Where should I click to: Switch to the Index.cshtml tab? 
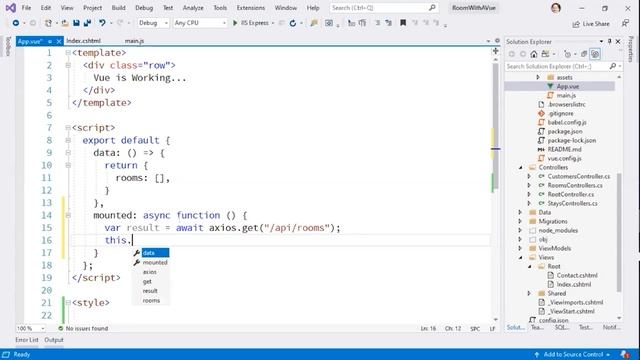83,41
